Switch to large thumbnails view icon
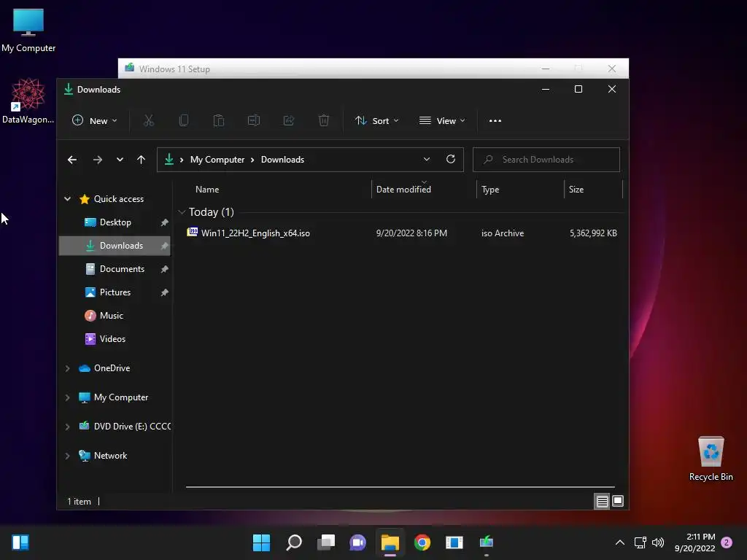The width and height of the screenshot is (747, 560). (618, 501)
